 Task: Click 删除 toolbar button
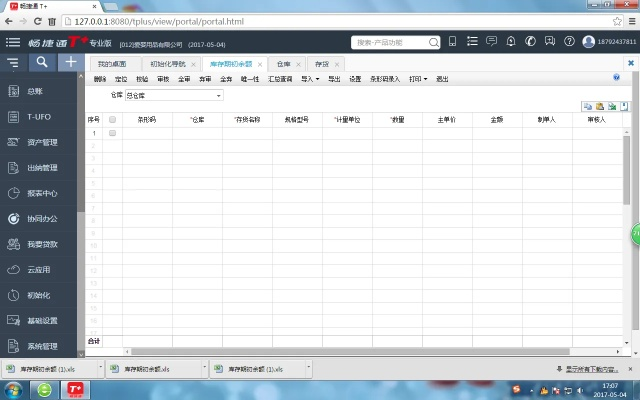click(100, 79)
